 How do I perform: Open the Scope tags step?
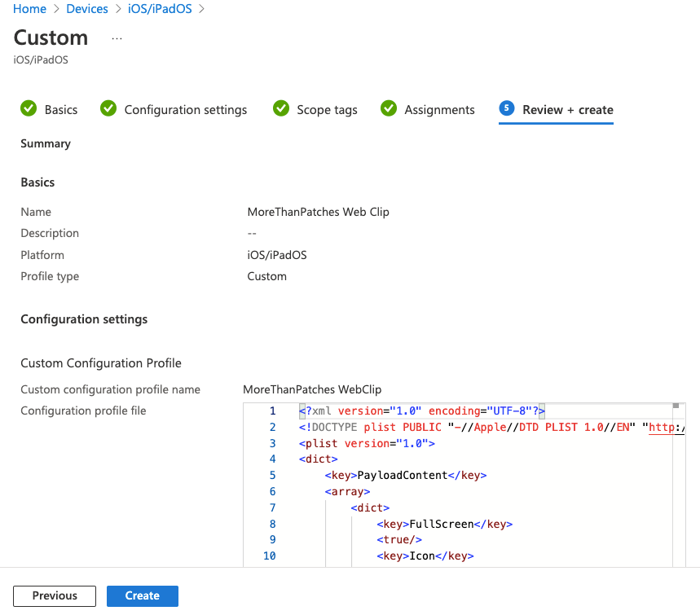pyautogui.click(x=327, y=110)
